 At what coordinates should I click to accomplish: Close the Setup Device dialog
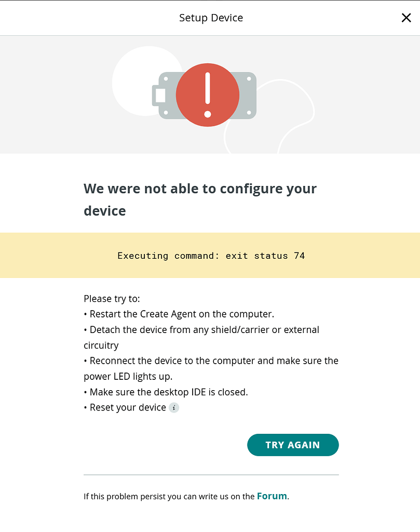coord(406,18)
